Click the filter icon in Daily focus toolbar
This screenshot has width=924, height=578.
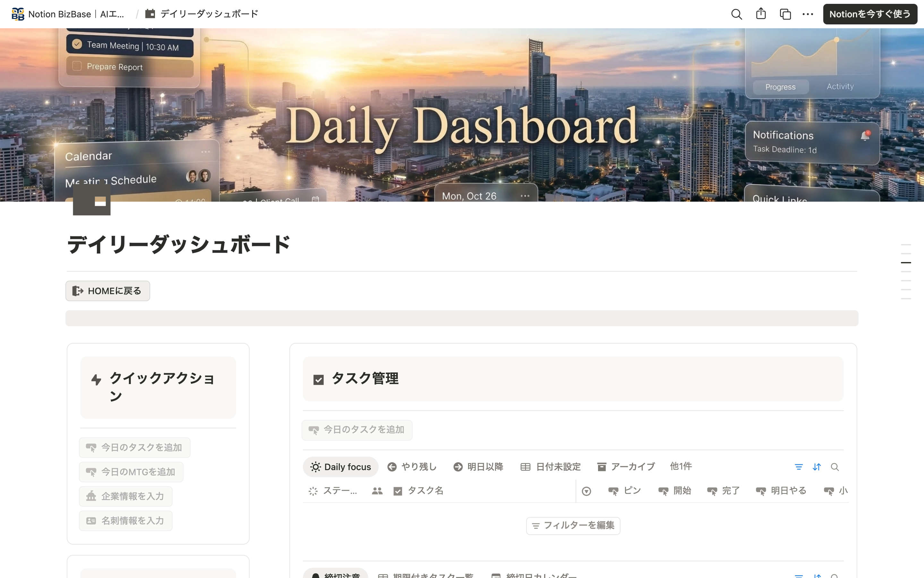798,467
